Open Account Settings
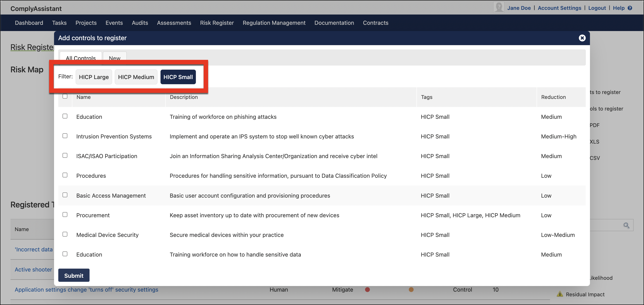Viewport: 644px width, 305px height. coord(560,8)
